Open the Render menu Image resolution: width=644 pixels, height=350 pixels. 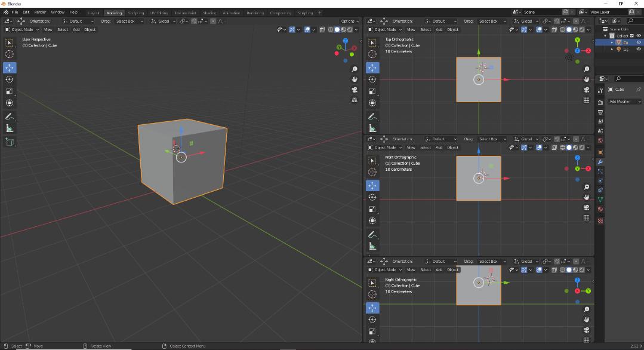click(x=40, y=13)
